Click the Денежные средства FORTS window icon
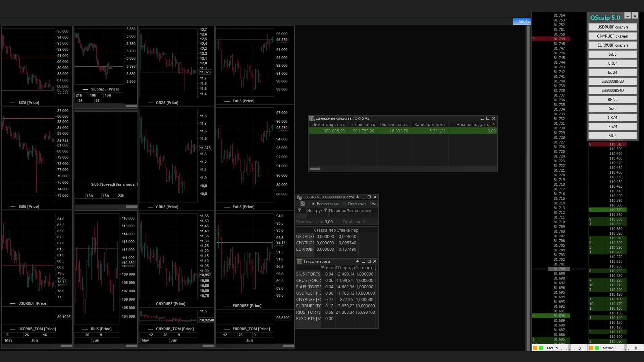The width and height of the screenshot is (644, 362). 312,118
